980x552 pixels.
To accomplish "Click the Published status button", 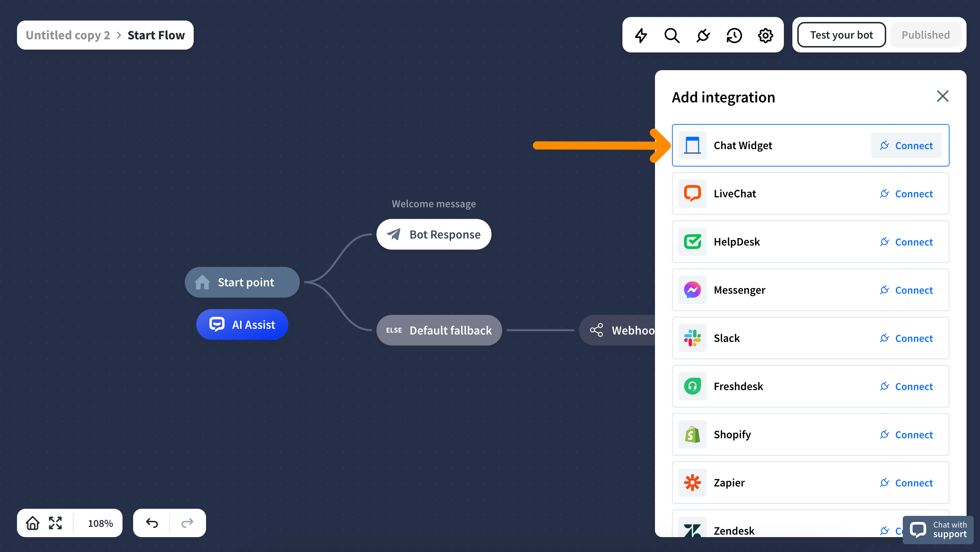I will tap(925, 35).
